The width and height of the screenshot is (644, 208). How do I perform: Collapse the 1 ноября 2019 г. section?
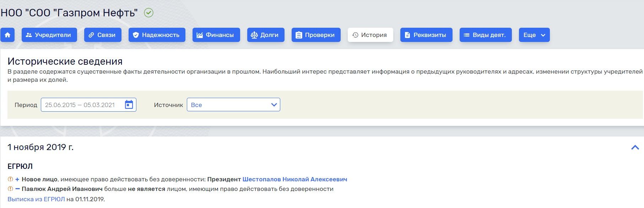[635, 147]
